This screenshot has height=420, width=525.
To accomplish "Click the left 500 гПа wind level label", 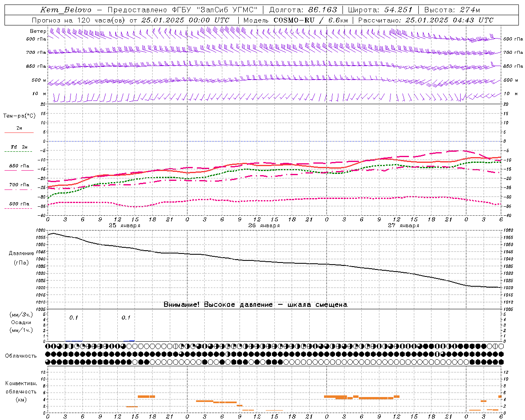I will coord(36,39).
